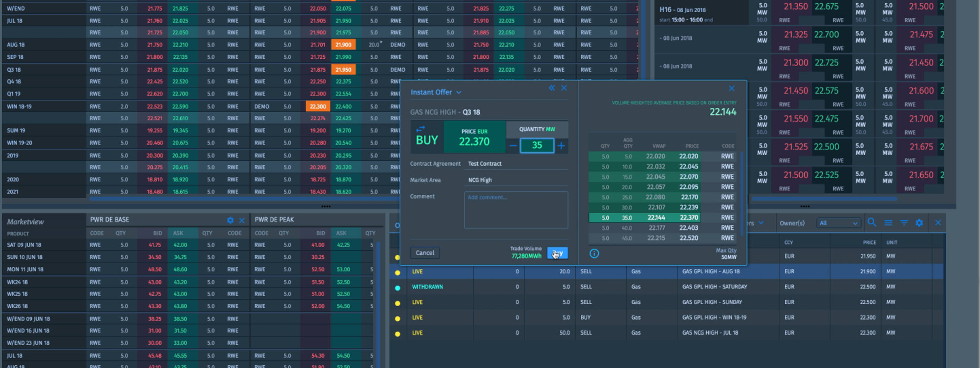Toggle BUY/SELL side with swap arrows
This screenshot has height=368, width=980.
tap(420, 129)
